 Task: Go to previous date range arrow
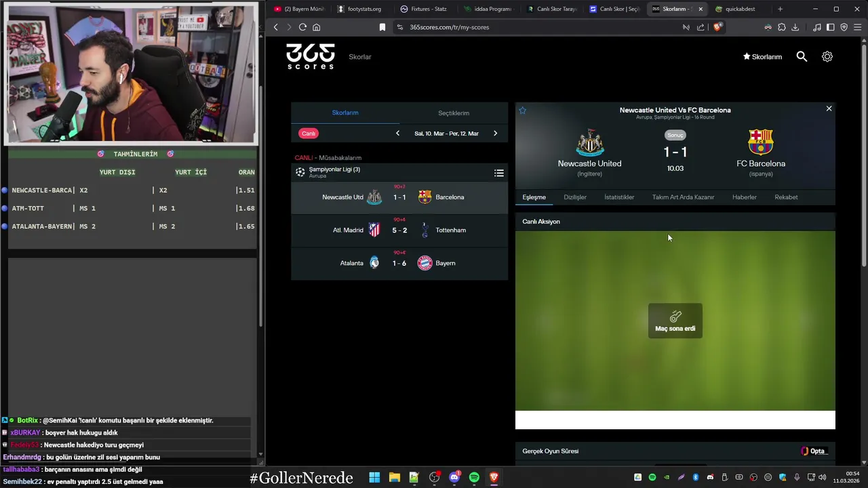point(398,134)
